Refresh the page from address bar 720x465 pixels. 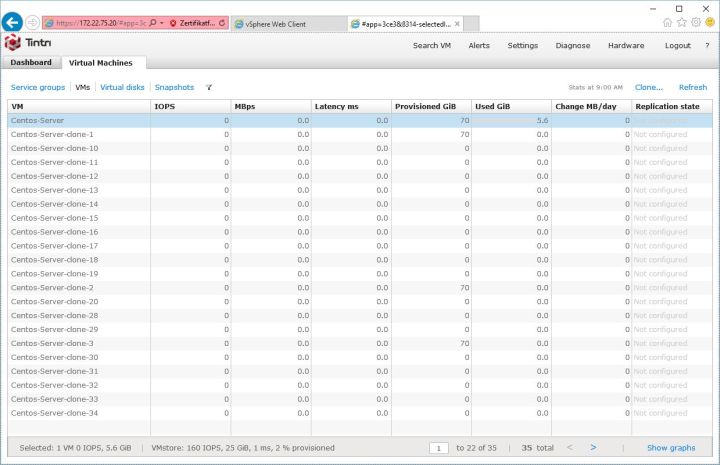click(x=221, y=22)
